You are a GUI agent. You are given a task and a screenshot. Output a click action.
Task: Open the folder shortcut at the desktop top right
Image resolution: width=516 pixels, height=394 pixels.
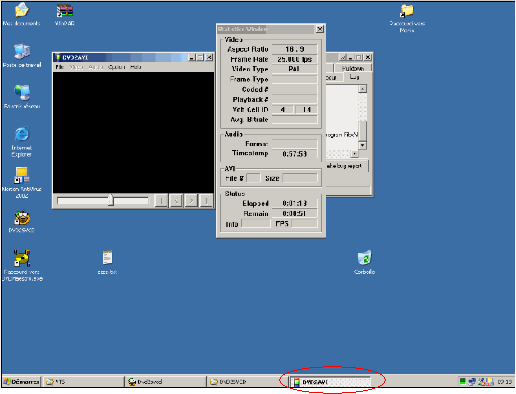[x=407, y=11]
